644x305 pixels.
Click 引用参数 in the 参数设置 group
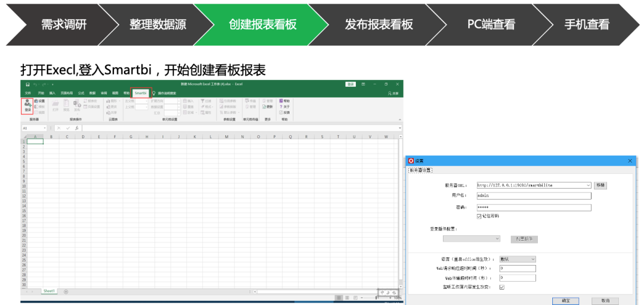point(228,101)
